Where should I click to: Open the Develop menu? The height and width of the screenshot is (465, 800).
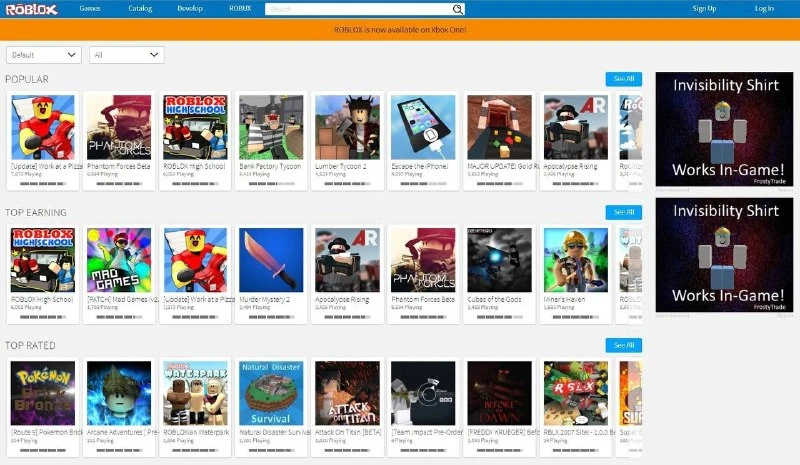click(190, 8)
